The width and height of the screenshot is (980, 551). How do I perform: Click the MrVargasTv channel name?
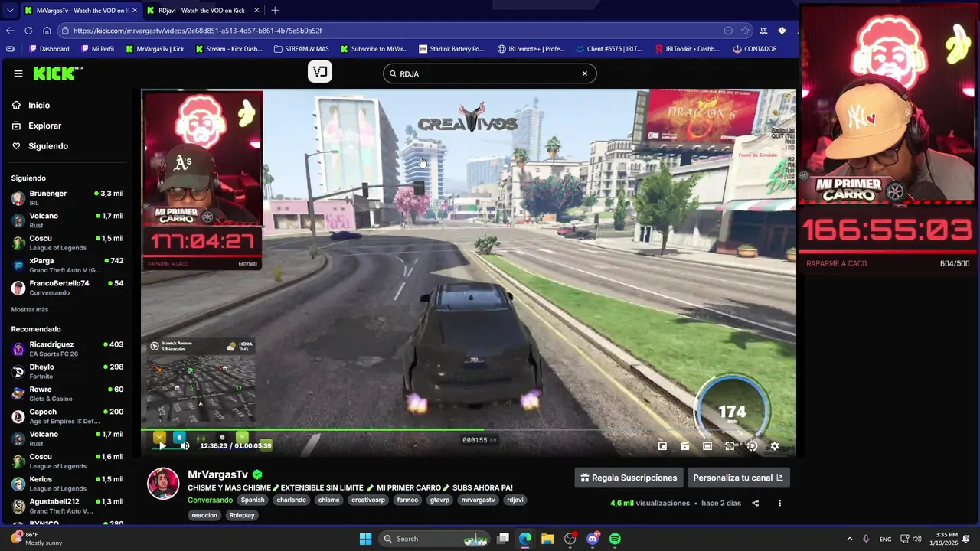click(218, 474)
